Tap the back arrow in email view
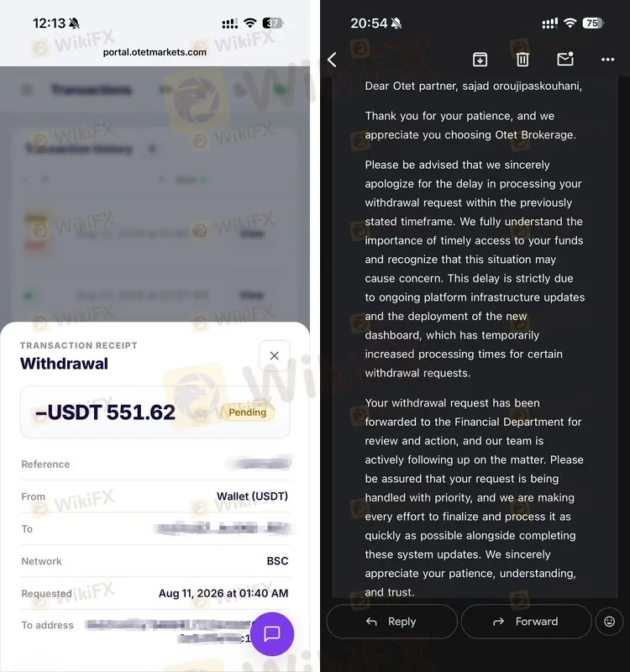This screenshot has height=672, width=630. point(332,60)
